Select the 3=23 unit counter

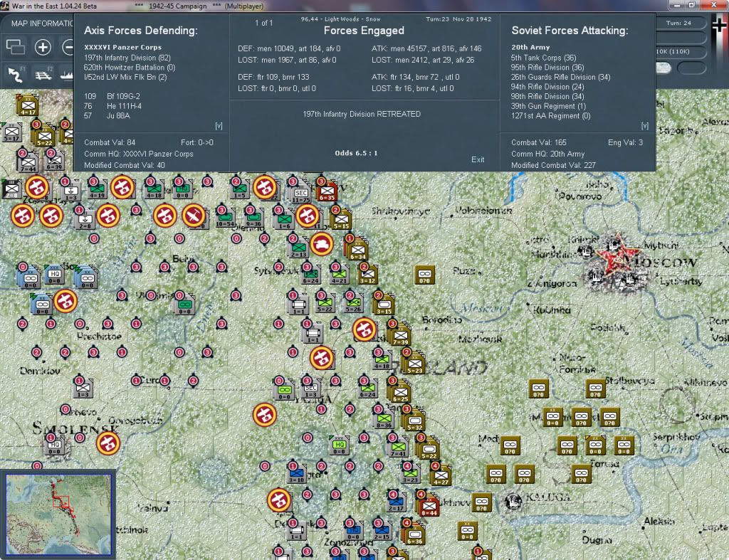[410, 474]
